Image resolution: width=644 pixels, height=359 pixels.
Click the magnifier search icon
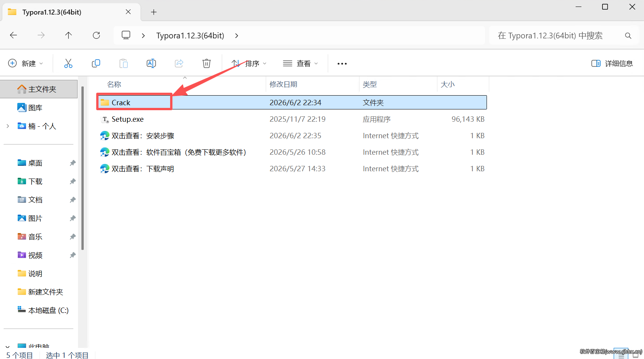coord(628,36)
